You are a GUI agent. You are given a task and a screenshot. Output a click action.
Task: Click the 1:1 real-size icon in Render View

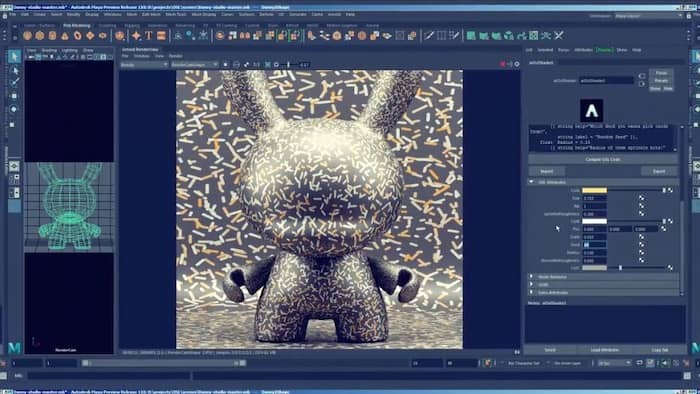(x=257, y=65)
